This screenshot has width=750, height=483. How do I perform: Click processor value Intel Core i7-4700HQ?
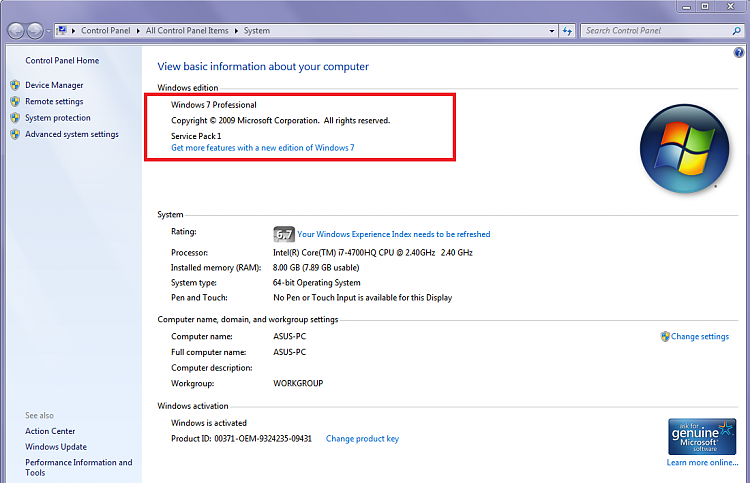pos(373,252)
